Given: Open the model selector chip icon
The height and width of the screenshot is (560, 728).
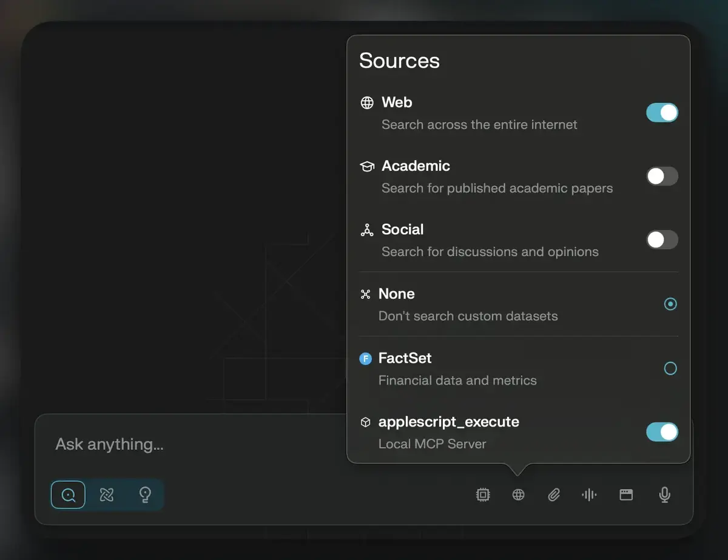Looking at the screenshot, I should pos(483,494).
